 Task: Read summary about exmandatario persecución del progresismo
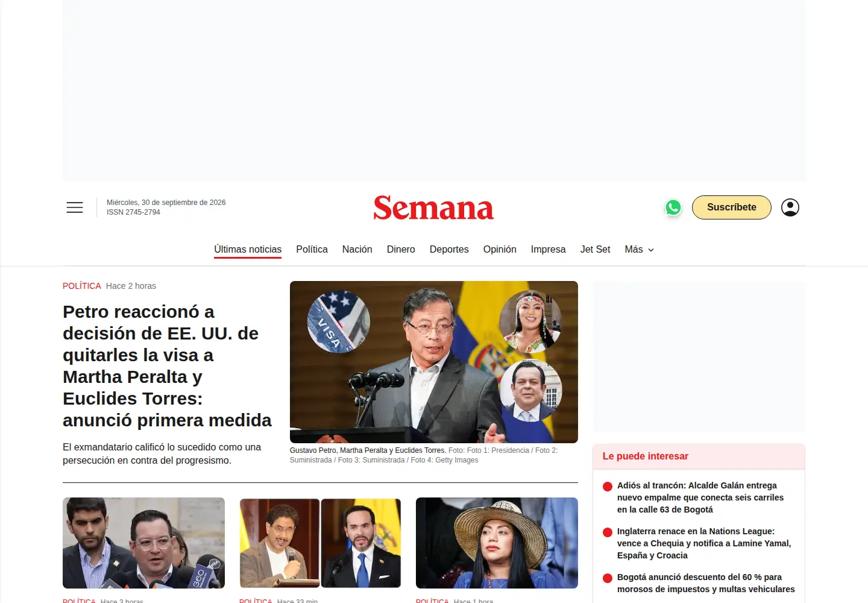tap(162, 453)
